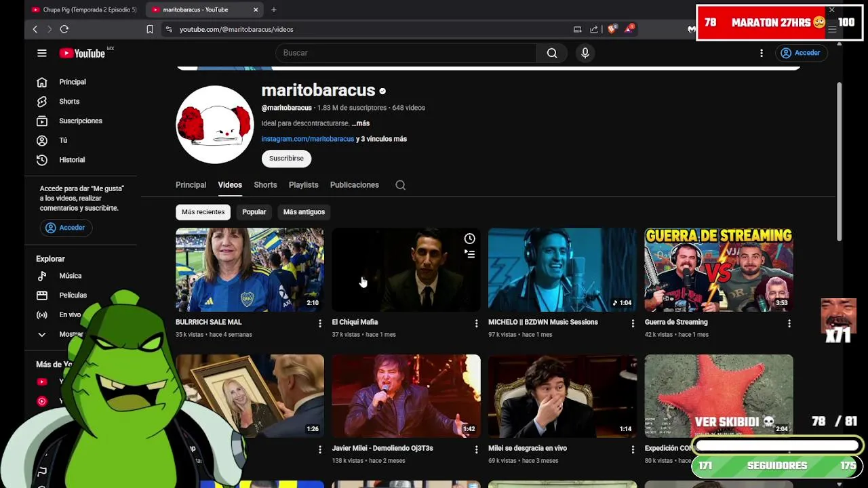This screenshot has width=868, height=488.
Task: Open the starfish Expedición video thumbnail
Action: [x=719, y=396]
